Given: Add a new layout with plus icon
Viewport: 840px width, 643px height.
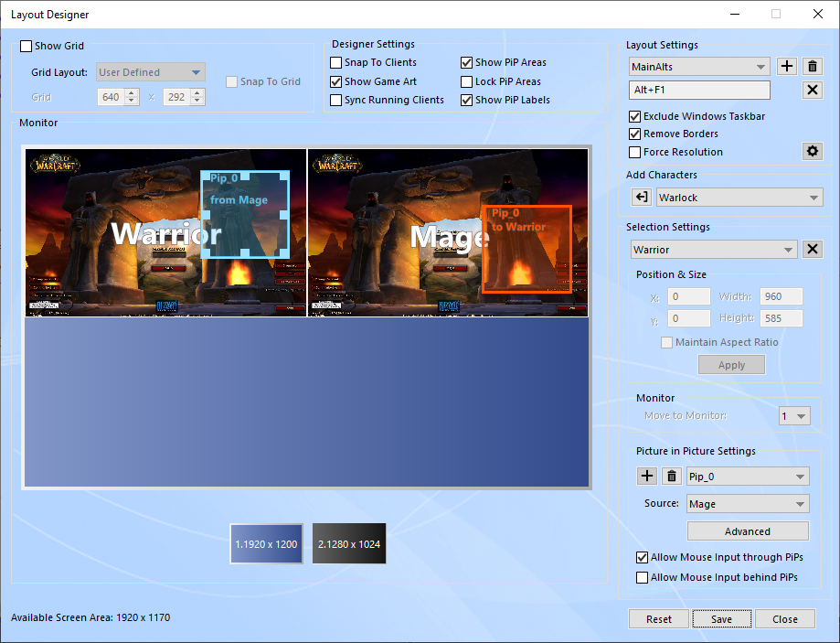Looking at the screenshot, I should [787, 67].
